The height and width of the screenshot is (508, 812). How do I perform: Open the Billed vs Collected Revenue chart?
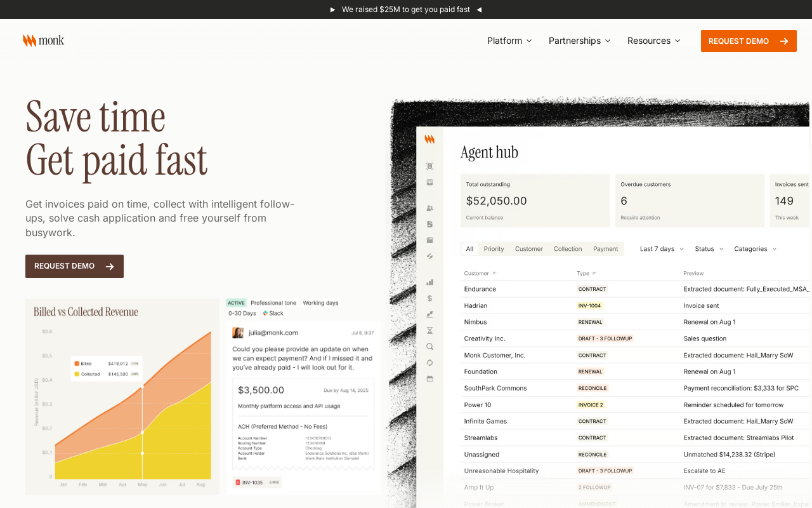coord(122,396)
